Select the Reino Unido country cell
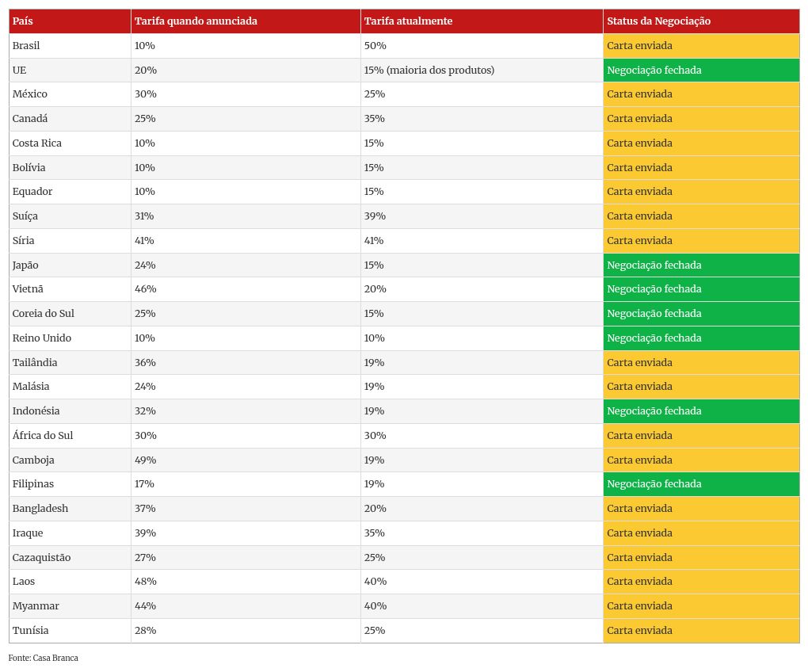 (x=42, y=338)
